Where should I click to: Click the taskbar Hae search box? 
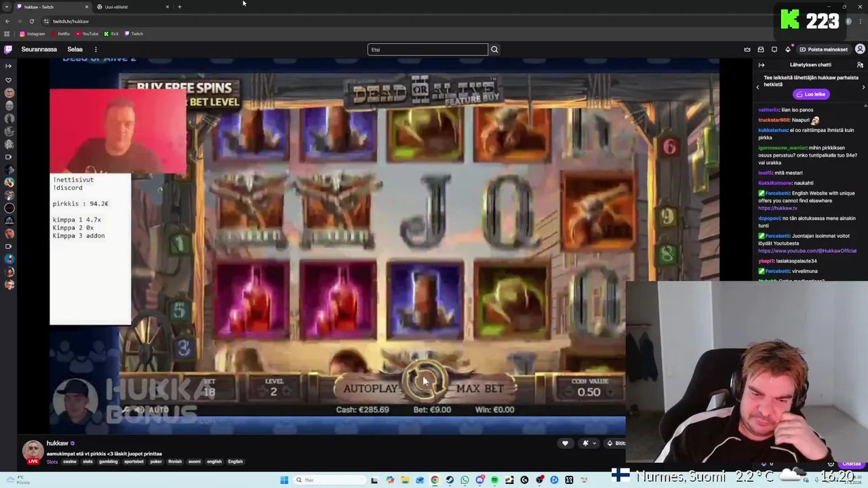(x=329, y=480)
